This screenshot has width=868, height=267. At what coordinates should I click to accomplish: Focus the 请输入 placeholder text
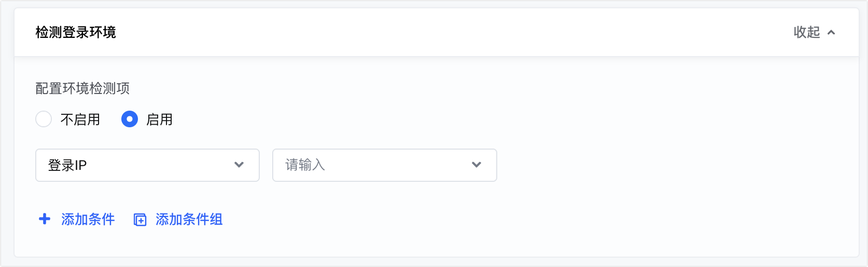[305, 165]
